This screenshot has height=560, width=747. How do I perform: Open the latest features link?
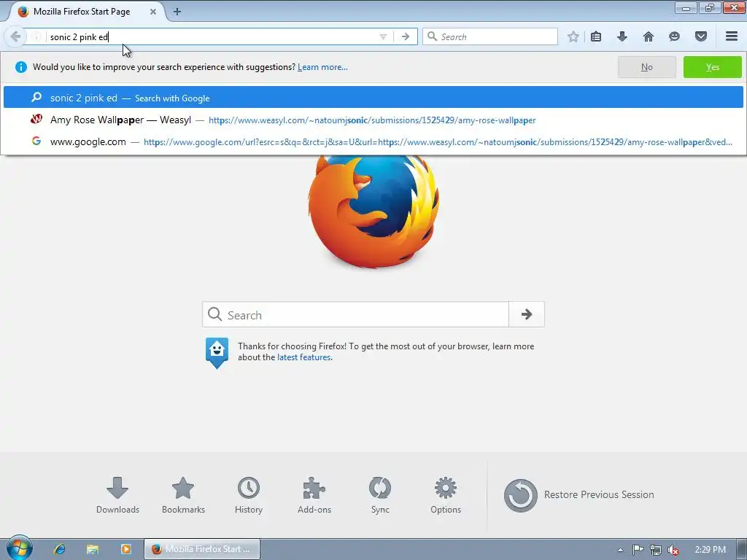point(304,357)
